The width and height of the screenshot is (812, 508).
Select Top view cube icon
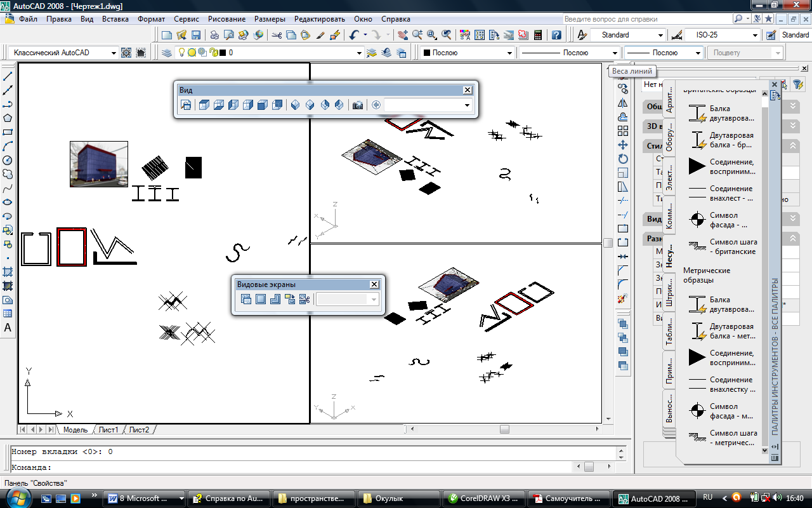pos(204,105)
